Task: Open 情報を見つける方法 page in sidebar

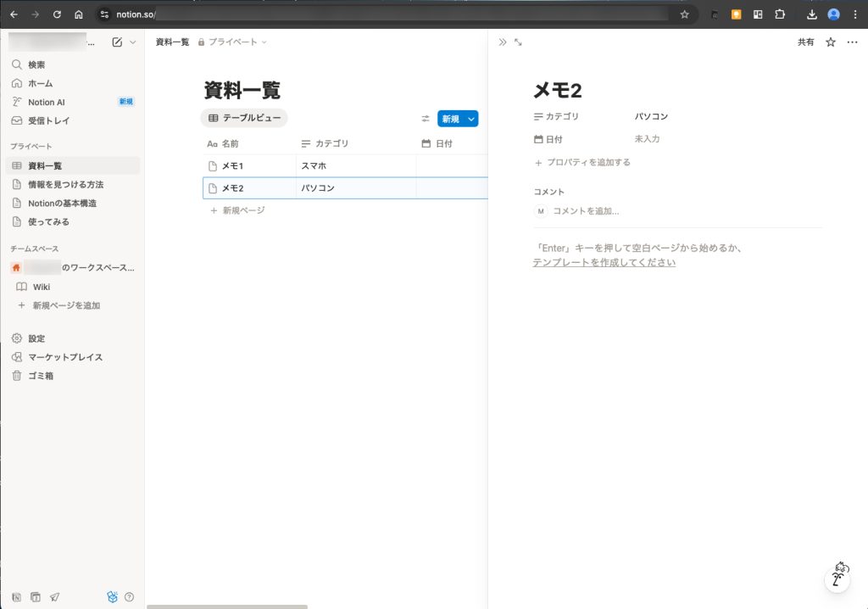Action: [x=73, y=185]
